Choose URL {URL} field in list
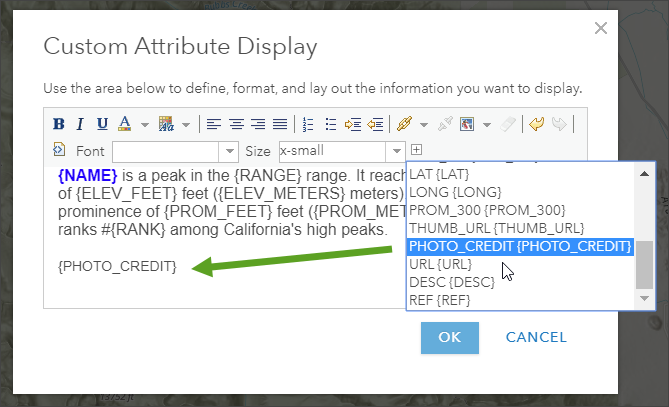Screen dimensions: 669x407 440,264
